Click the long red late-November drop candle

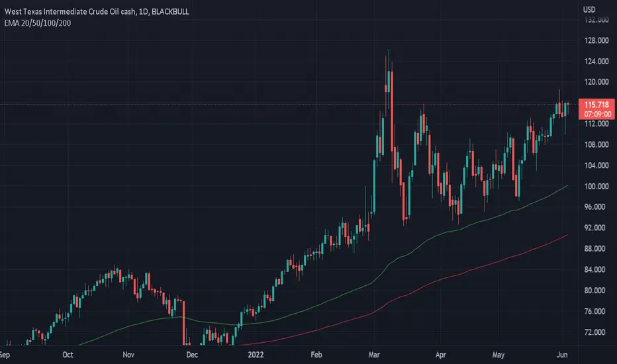pyautogui.click(x=184, y=323)
